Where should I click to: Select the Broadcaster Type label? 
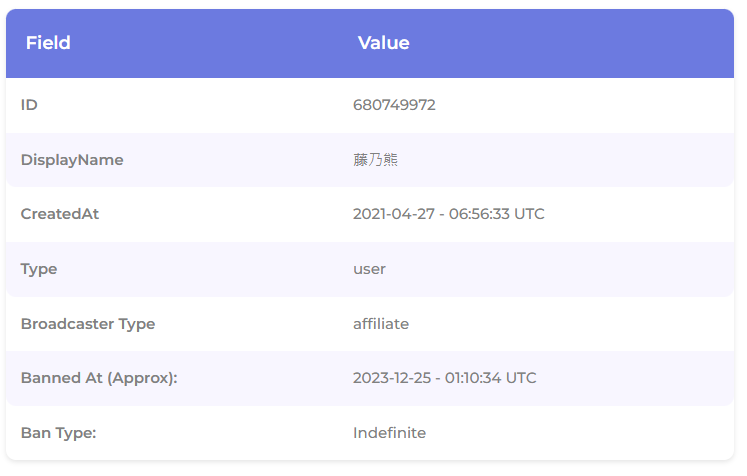(x=88, y=324)
